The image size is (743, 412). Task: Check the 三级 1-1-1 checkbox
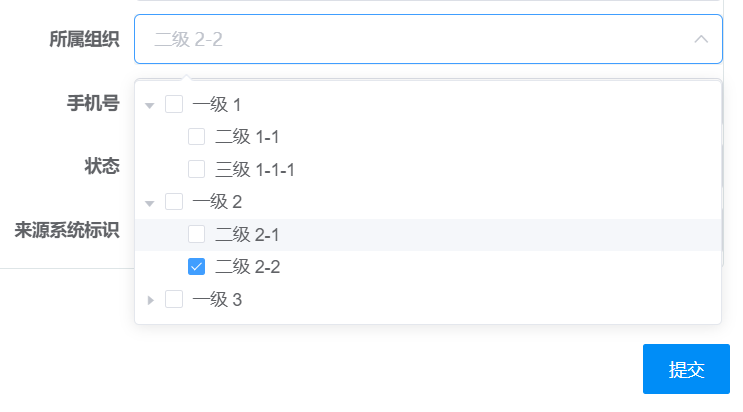[197, 169]
